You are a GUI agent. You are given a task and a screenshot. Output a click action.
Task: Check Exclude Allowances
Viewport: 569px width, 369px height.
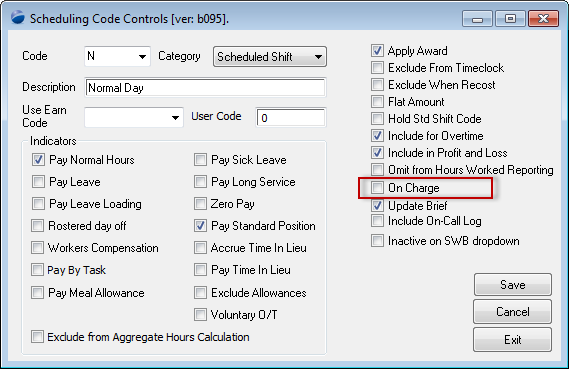pos(200,292)
